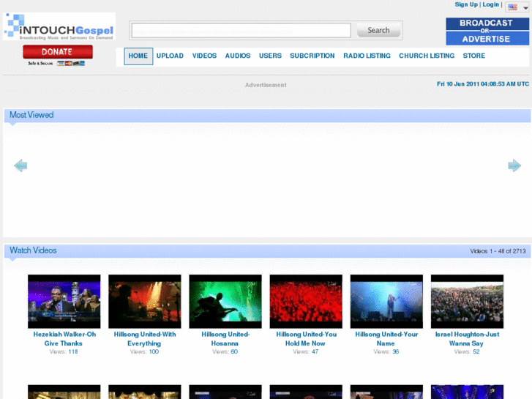Image resolution: width=532 pixels, height=399 pixels.
Task: Click the iNTOUCHGospel logo
Action: (x=59, y=26)
